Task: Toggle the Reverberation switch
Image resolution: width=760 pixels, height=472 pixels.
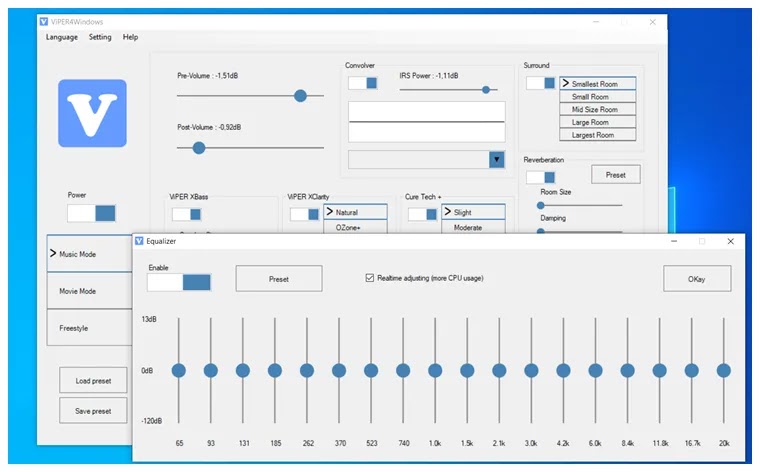Action: pos(540,177)
